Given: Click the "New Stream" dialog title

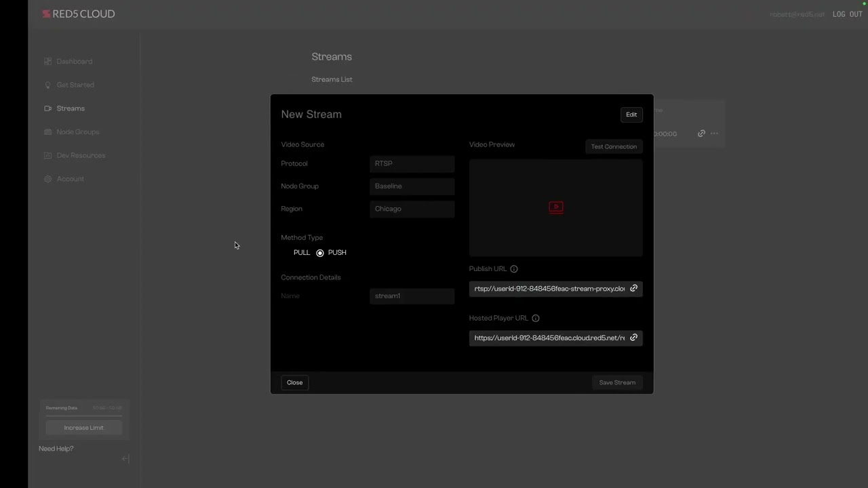Looking at the screenshot, I should [311, 115].
